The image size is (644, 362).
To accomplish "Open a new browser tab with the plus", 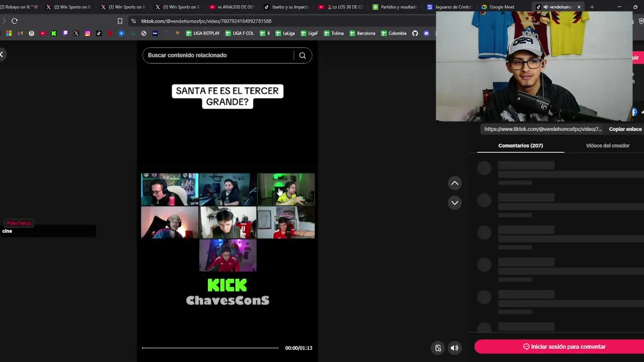I will coord(592,7).
